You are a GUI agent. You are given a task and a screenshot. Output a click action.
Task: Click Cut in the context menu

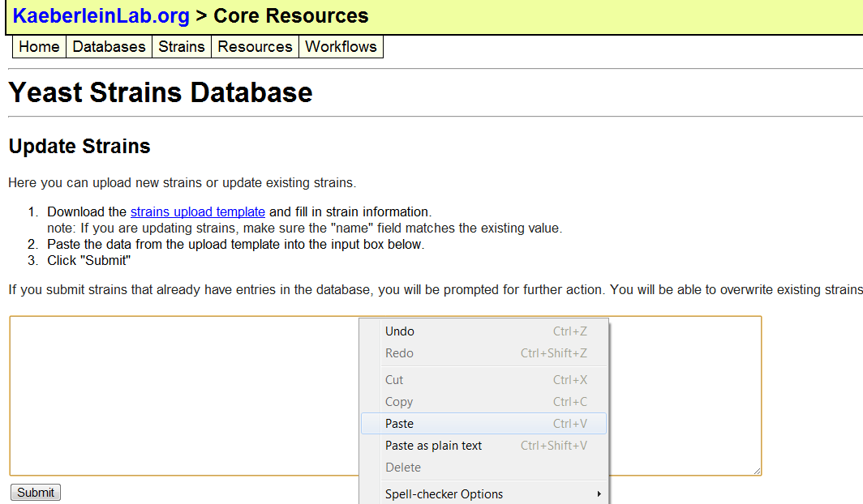(394, 380)
